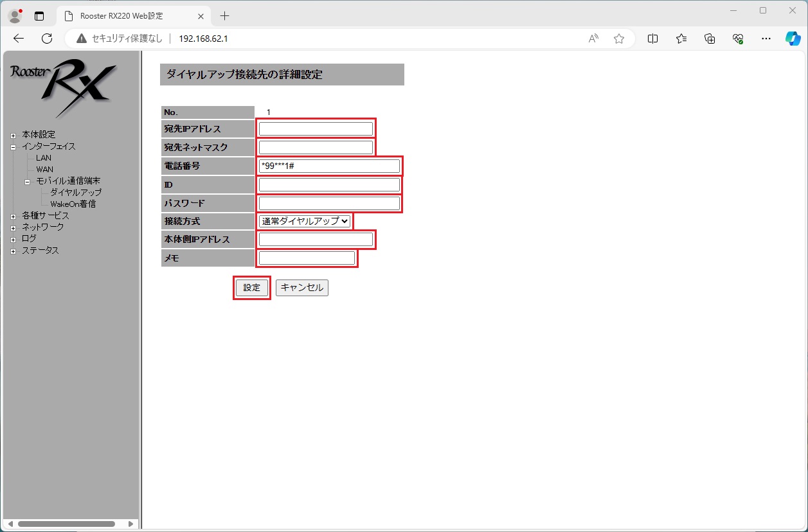
Task: Open the ダイヤルアップ menu item
Action: pyautogui.click(x=76, y=192)
